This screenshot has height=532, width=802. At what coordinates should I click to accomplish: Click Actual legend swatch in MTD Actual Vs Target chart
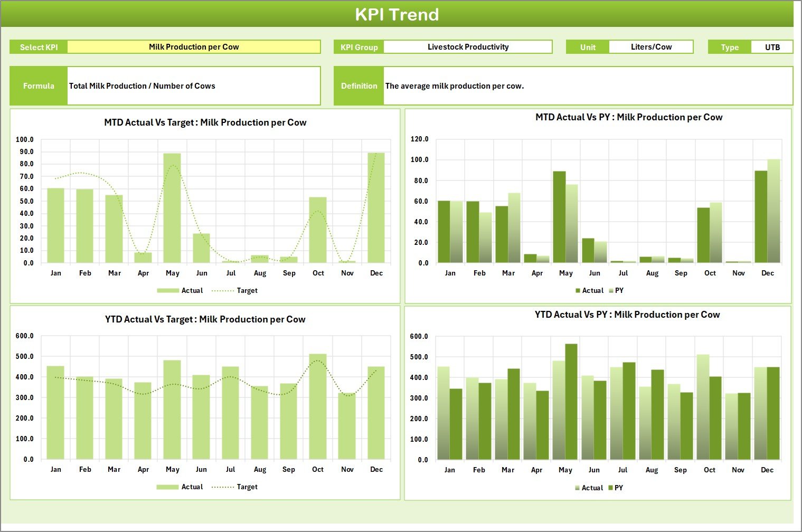click(168, 291)
